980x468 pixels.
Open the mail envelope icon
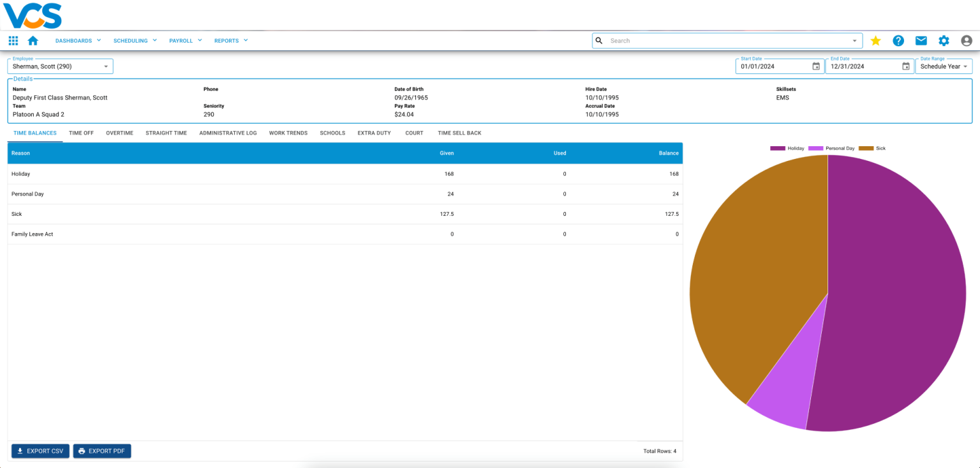pos(921,40)
